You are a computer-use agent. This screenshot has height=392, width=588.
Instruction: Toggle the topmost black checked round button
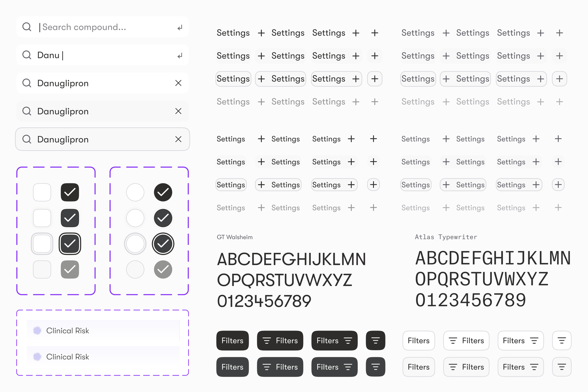[163, 192]
